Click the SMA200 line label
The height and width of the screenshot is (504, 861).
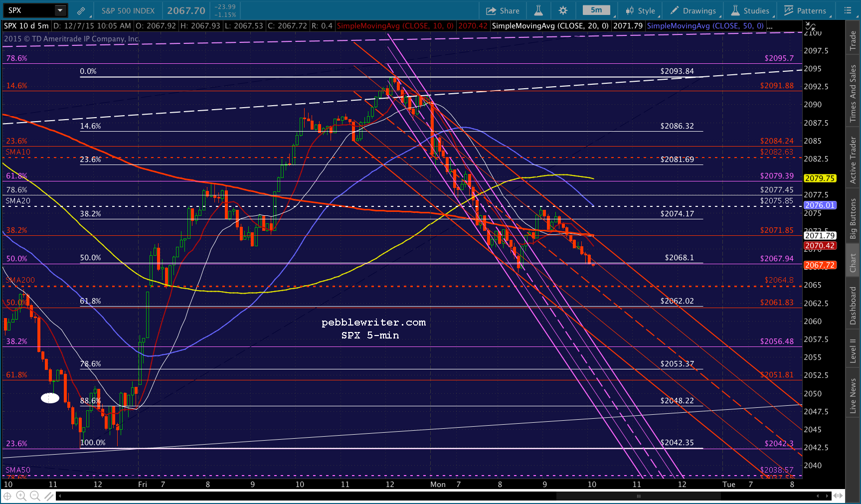20,280
